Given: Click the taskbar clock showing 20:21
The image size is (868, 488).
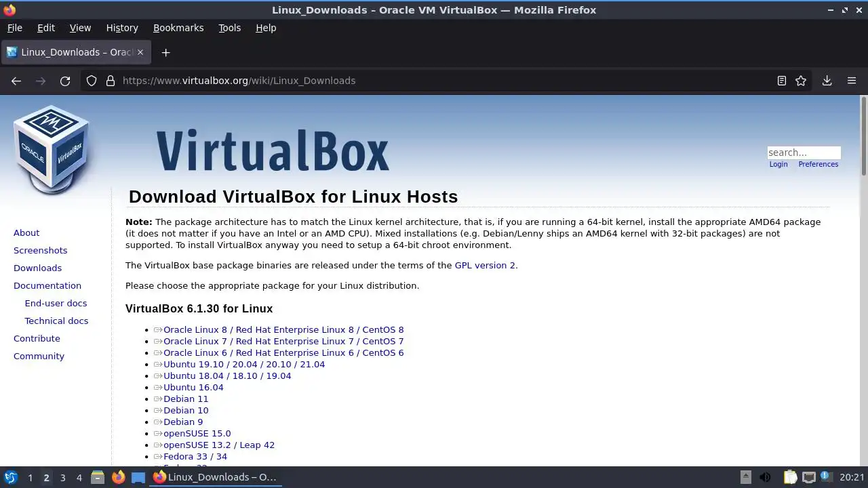Looking at the screenshot, I should [x=852, y=477].
